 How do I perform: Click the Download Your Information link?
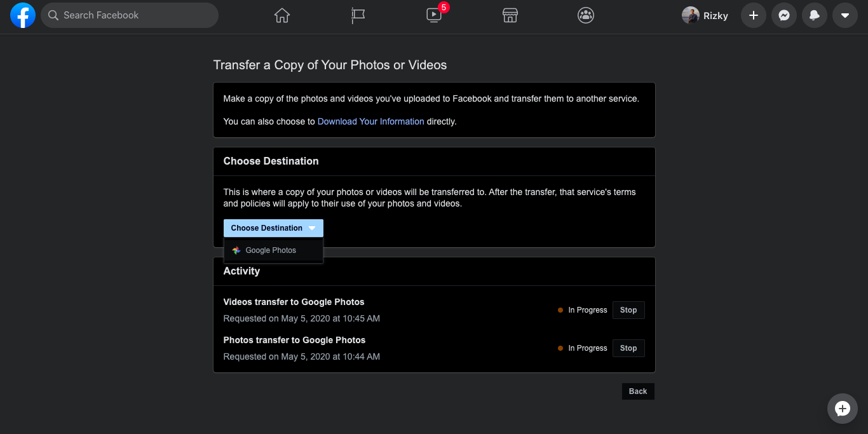(x=370, y=121)
